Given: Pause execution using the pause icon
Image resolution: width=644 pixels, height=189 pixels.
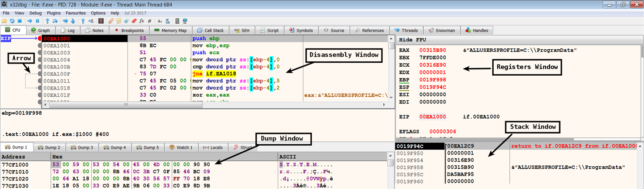Looking at the screenshot, I should pos(37,21).
